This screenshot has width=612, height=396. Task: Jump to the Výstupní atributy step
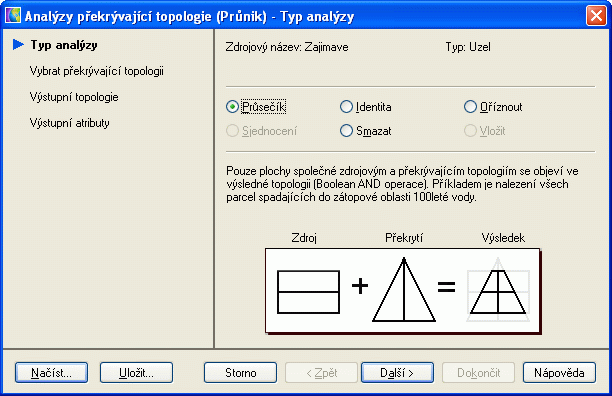click(x=70, y=123)
